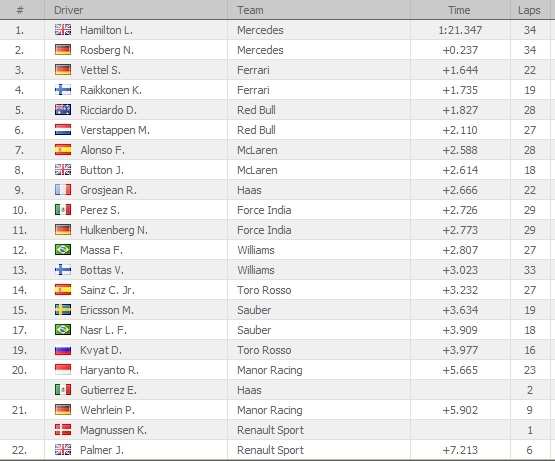Open driver Vettel S. name link
555x461 pixels.
coord(100,70)
